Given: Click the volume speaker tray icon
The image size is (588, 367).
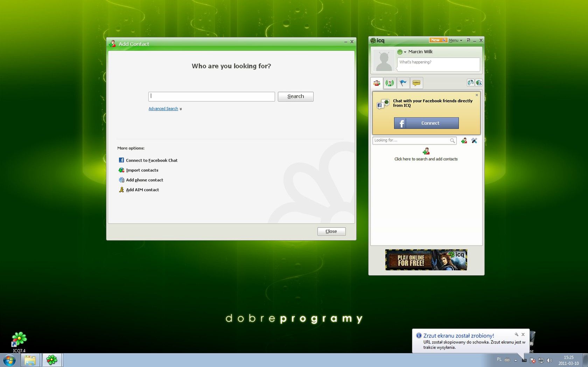Looking at the screenshot, I should [549, 360].
